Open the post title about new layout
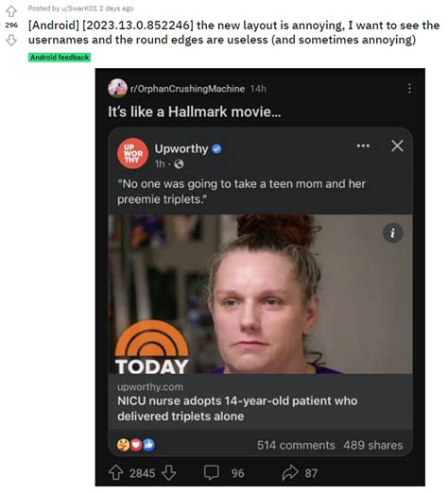 (x=233, y=32)
